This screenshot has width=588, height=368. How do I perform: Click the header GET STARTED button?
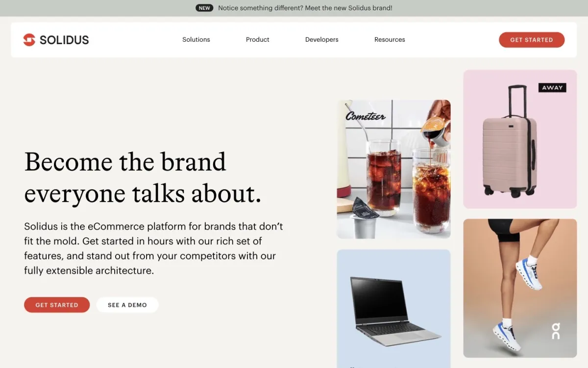532,40
